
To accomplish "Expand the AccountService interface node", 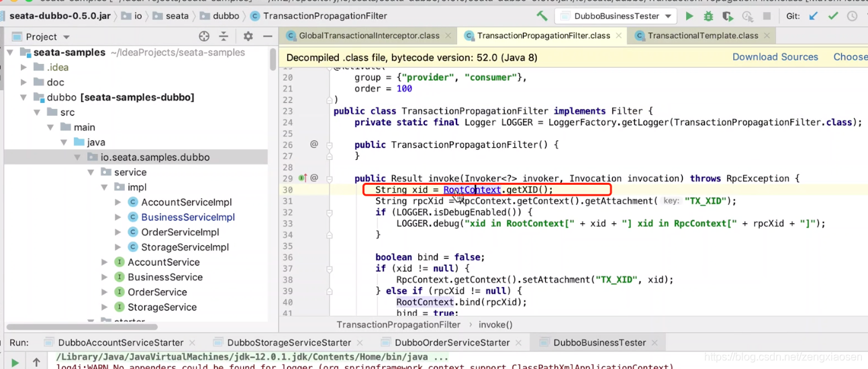I will pos(104,262).
